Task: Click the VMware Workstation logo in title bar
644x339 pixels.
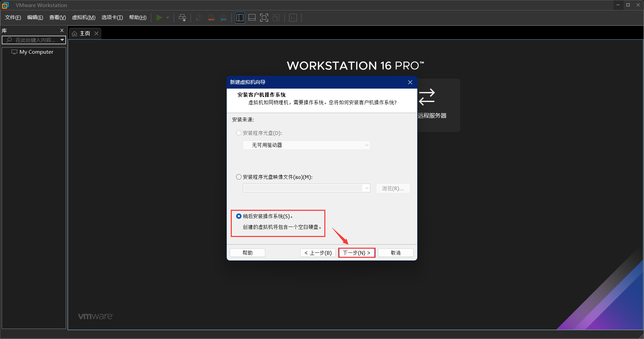Action: (5, 5)
